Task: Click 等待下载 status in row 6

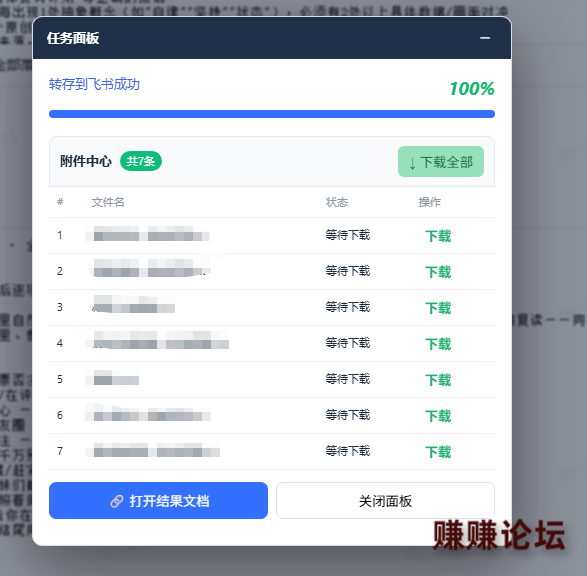Action: pyautogui.click(x=348, y=415)
